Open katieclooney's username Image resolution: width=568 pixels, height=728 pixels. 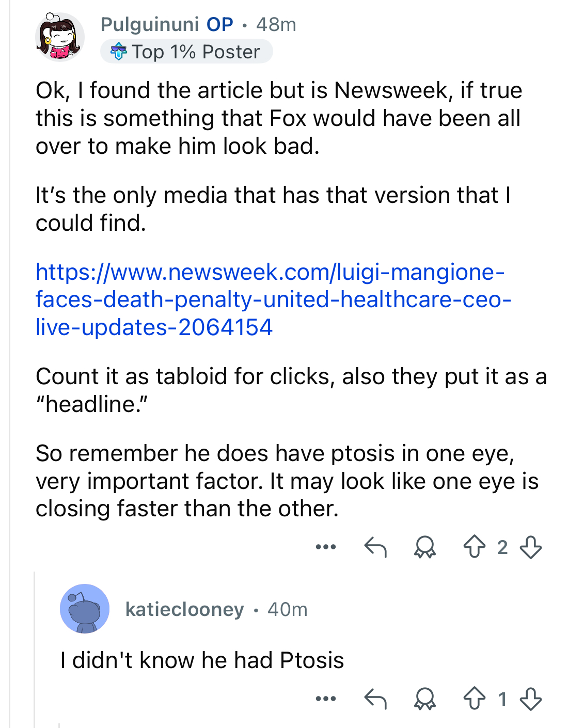[x=184, y=609]
